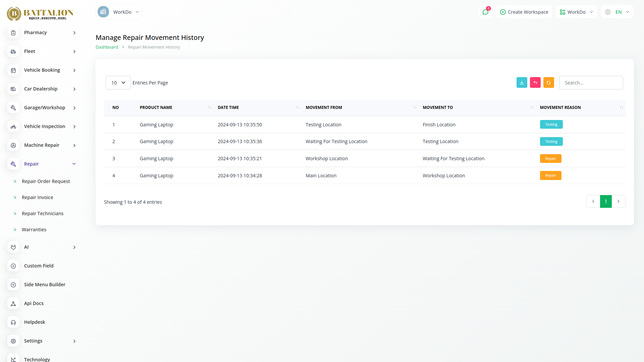Go to Warranties menu item
The width and height of the screenshot is (644, 362).
34,230
